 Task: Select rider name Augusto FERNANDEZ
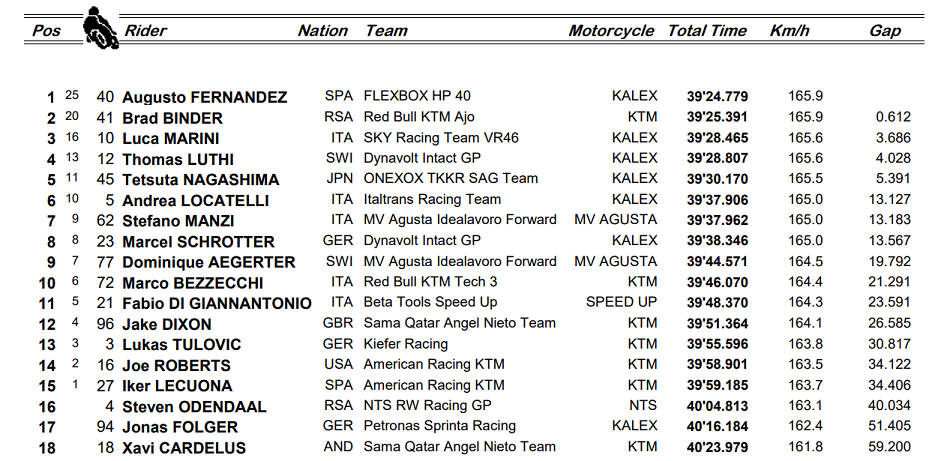(205, 98)
